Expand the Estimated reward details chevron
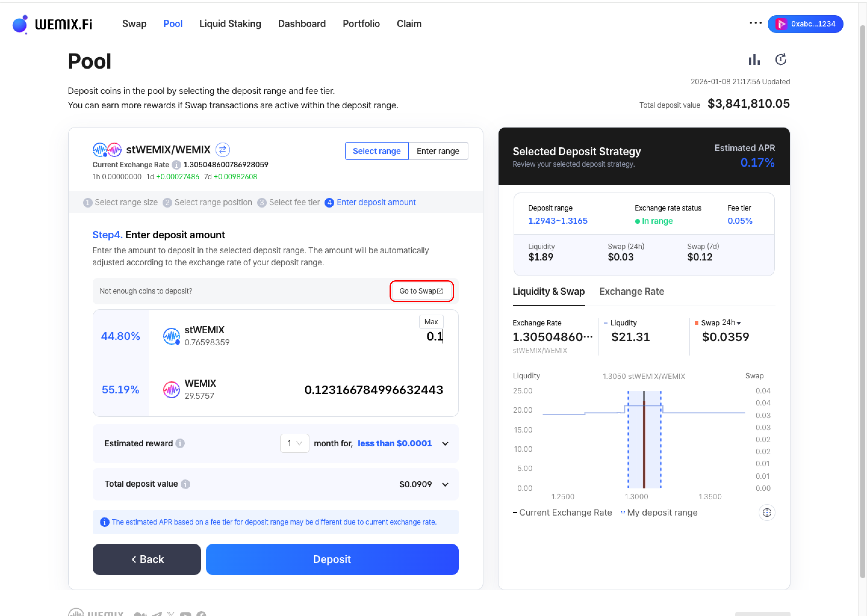The image size is (867, 616). point(445,443)
